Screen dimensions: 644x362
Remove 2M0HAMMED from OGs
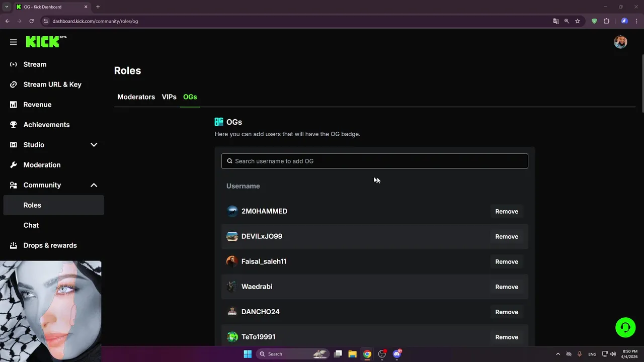tap(507, 211)
